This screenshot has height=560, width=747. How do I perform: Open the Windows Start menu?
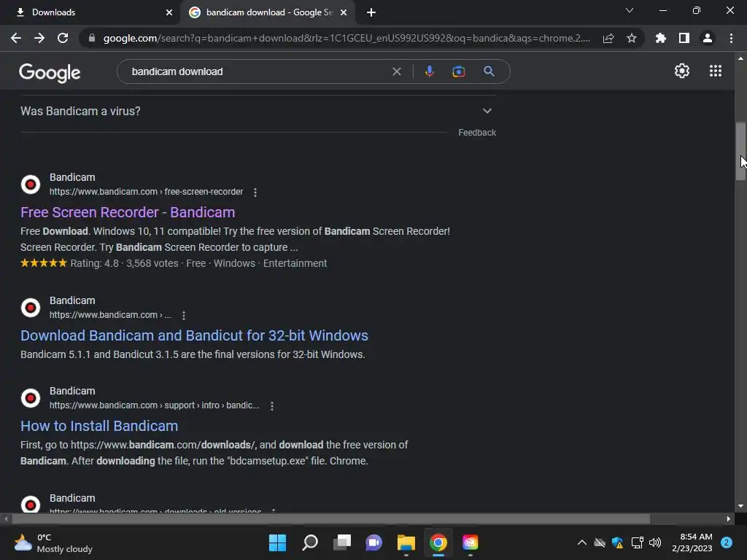277,542
